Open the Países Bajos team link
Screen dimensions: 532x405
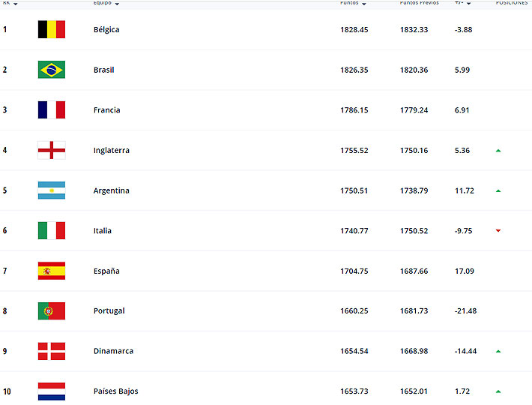(115, 391)
